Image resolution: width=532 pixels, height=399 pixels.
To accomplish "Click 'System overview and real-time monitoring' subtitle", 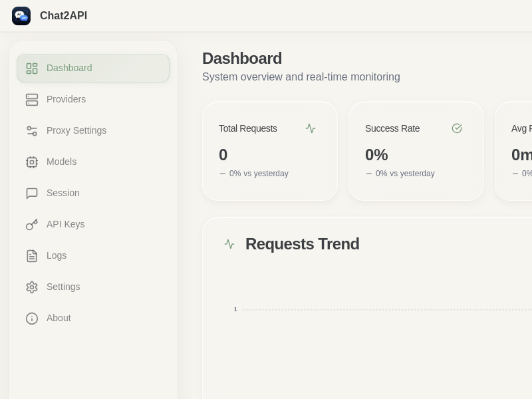I will (301, 76).
